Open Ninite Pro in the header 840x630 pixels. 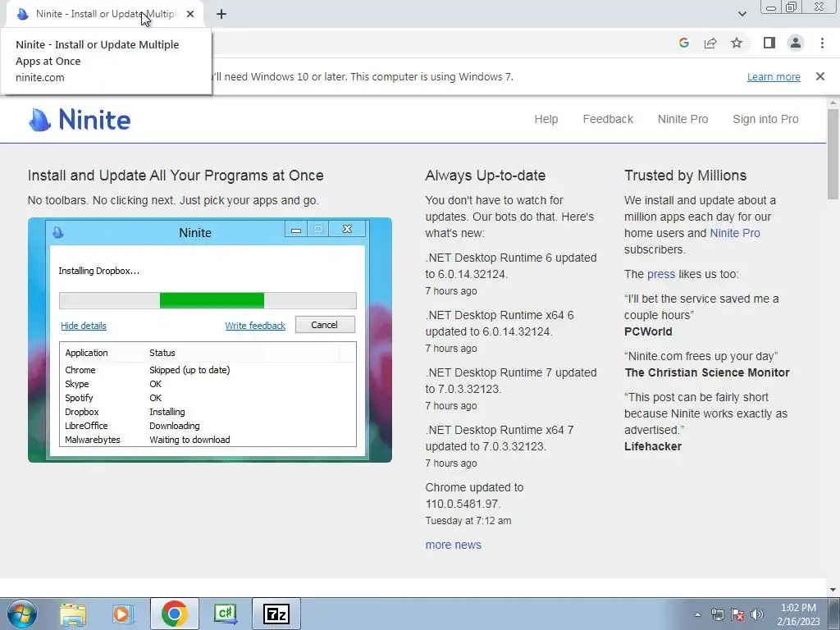click(x=682, y=119)
